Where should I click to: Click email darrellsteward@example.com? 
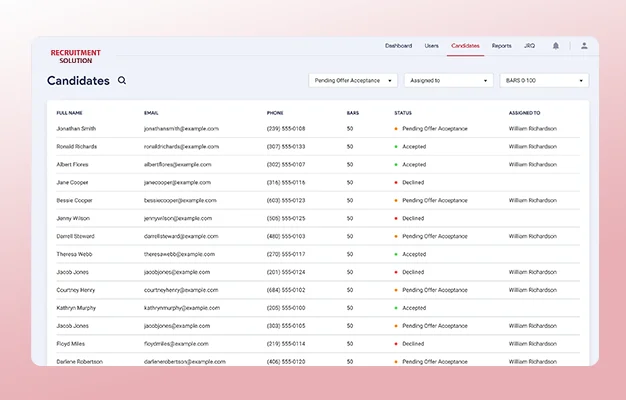181,236
